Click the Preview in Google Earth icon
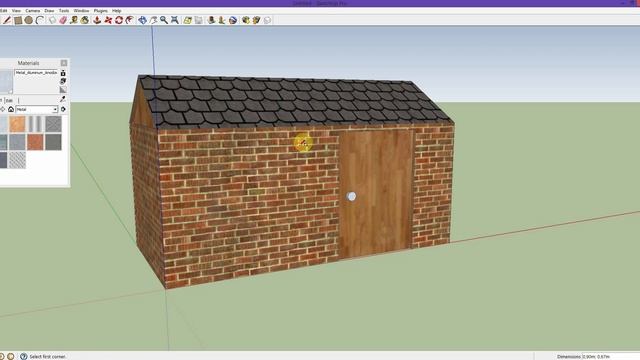 pos(233,20)
